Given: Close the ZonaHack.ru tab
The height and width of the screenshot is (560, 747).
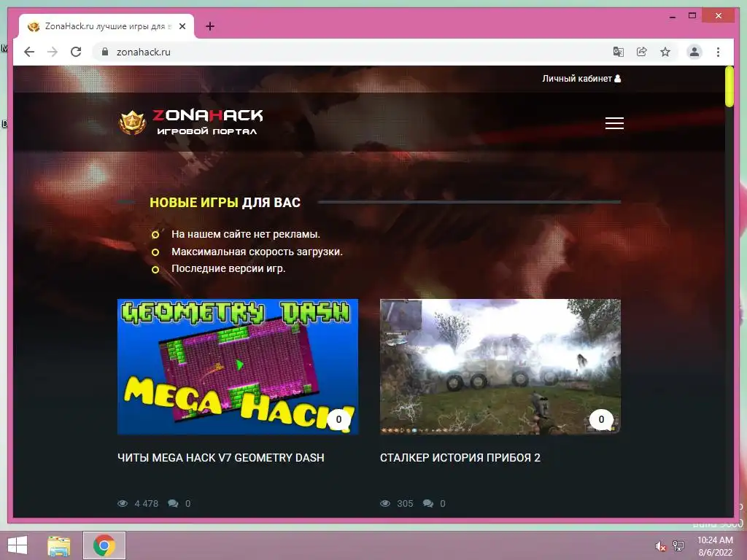Looking at the screenshot, I should (182, 27).
